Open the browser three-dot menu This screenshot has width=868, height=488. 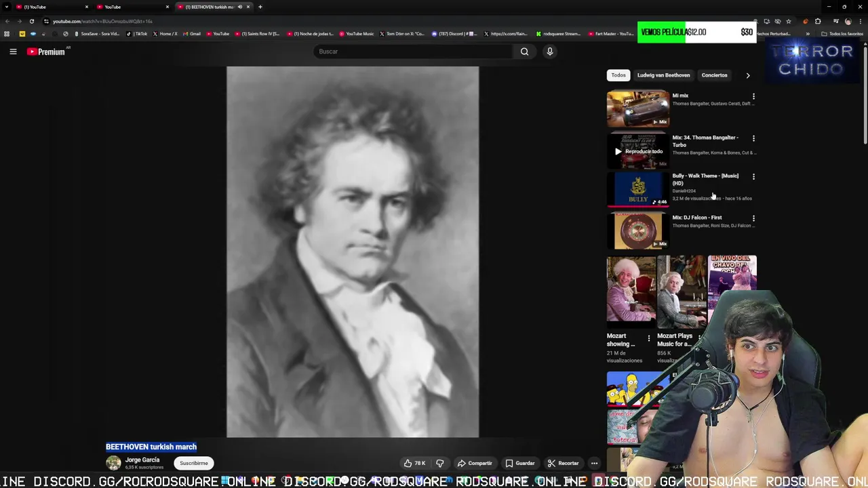(x=861, y=21)
